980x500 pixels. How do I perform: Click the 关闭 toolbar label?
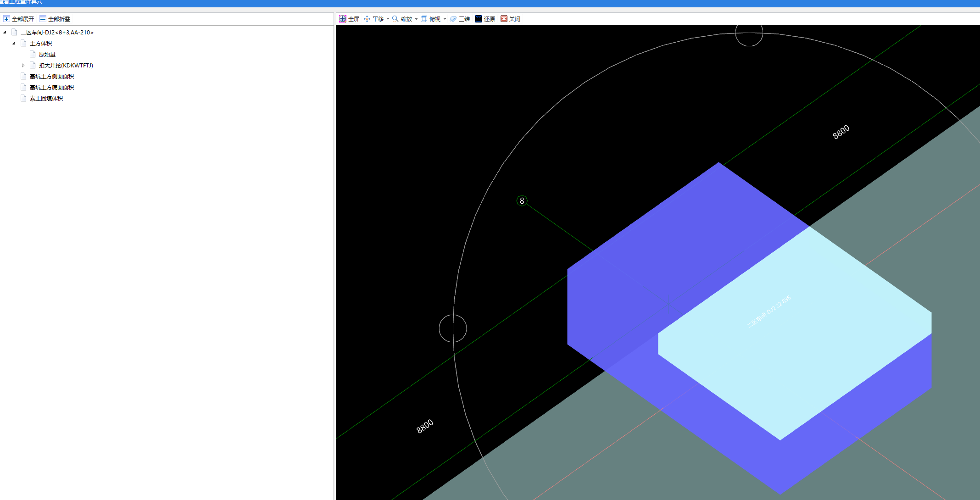click(515, 19)
